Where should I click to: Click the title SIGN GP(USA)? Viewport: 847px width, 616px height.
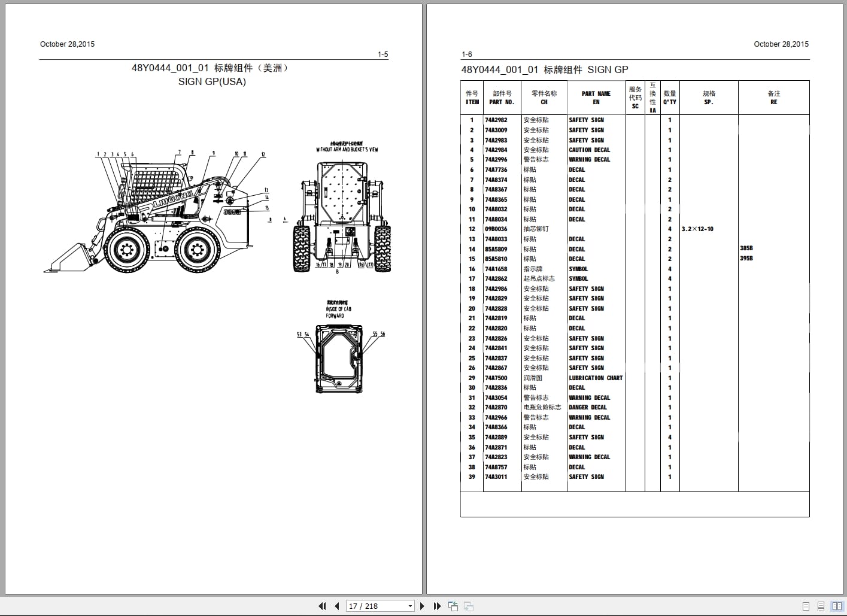(212, 81)
